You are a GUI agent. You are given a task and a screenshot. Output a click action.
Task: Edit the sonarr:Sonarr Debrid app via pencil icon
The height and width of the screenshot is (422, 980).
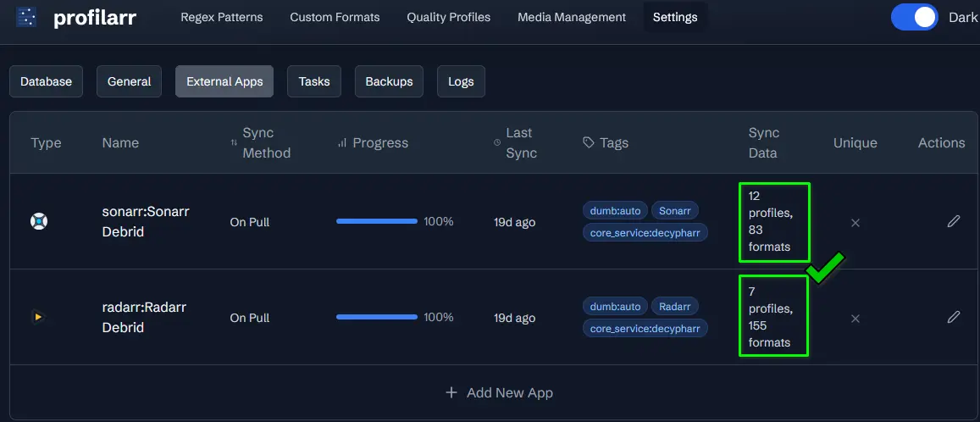[x=953, y=221]
